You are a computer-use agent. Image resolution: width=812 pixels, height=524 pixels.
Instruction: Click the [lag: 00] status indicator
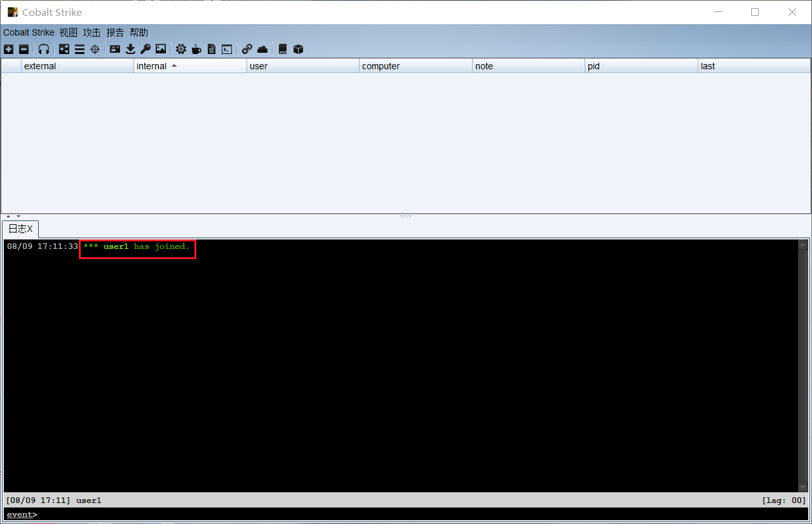pyautogui.click(x=784, y=500)
